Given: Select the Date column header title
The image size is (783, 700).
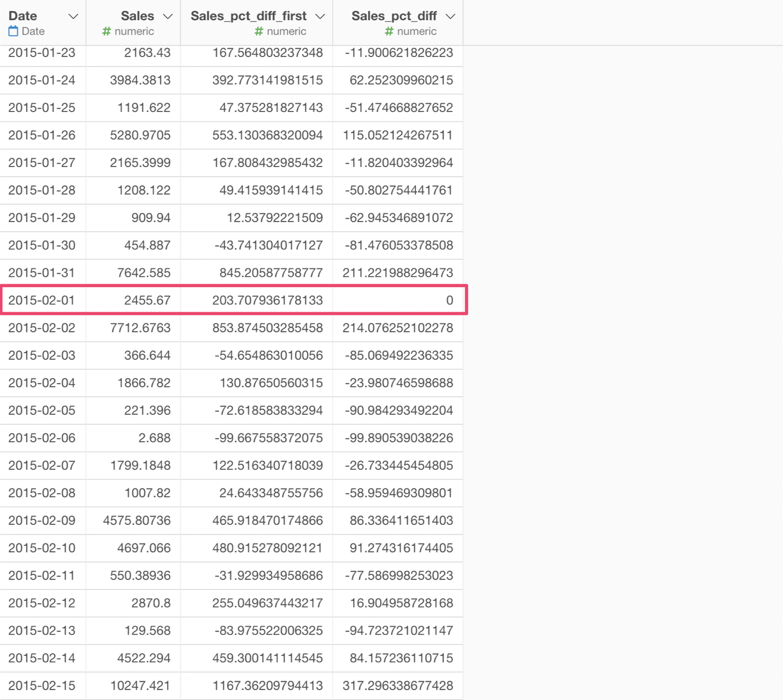Looking at the screenshot, I should [23, 16].
